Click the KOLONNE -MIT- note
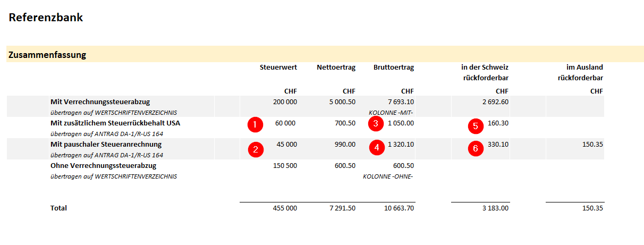This screenshot has width=644, height=245. pyautogui.click(x=391, y=113)
